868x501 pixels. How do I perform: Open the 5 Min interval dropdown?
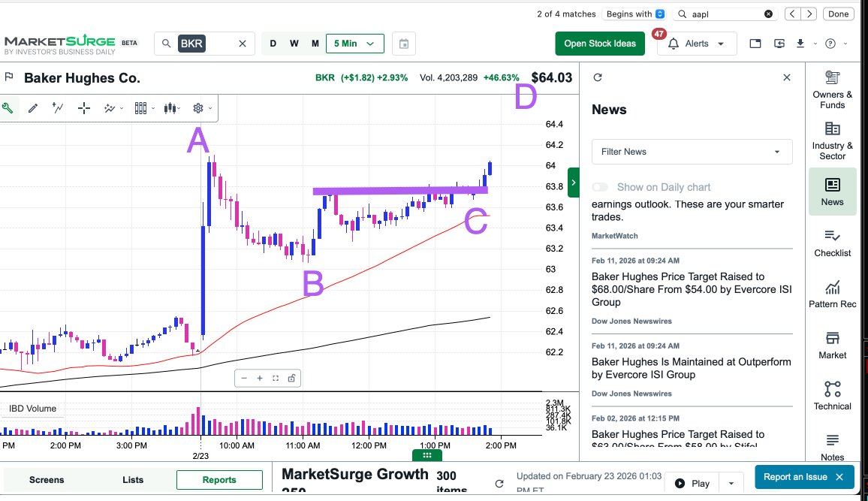[354, 43]
